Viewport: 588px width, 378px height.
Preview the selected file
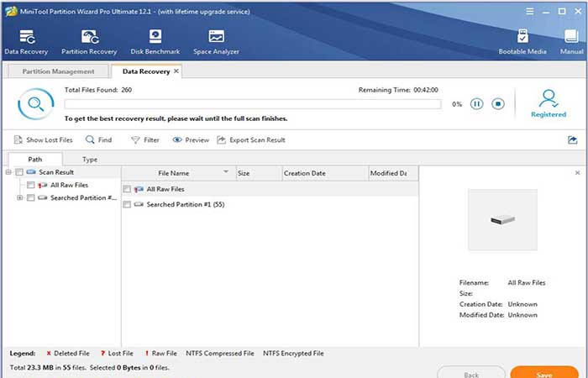click(x=191, y=140)
